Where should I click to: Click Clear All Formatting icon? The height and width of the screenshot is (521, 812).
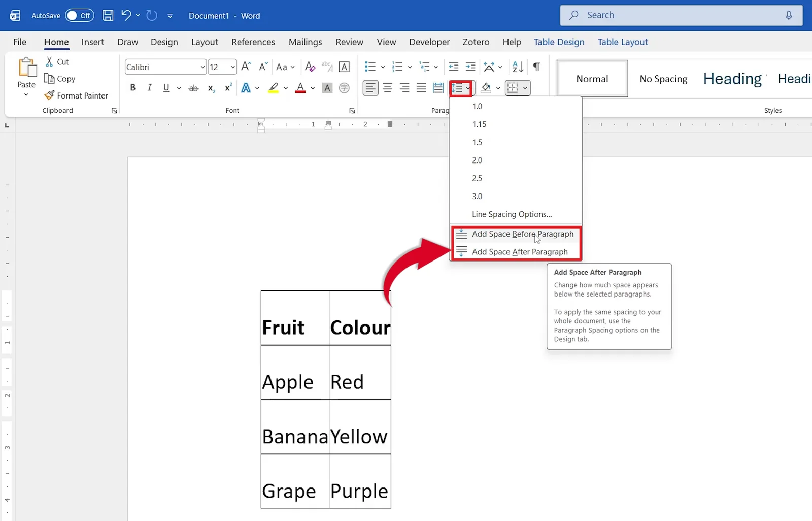point(310,67)
